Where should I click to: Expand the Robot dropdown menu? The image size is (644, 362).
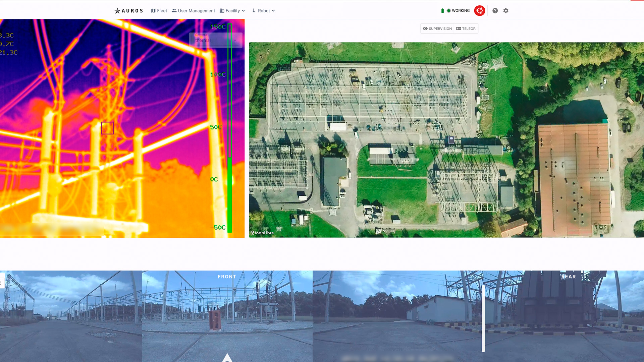click(264, 11)
